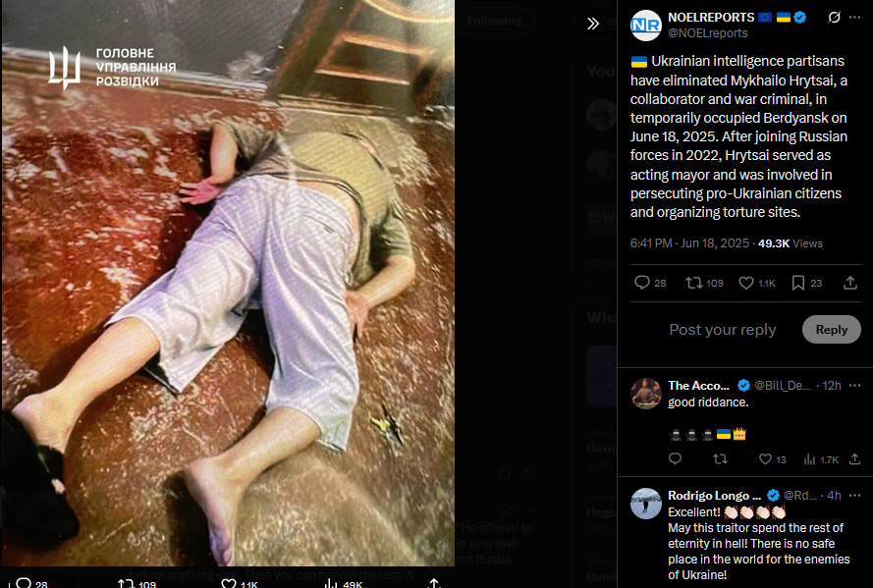Click the Post your reply field
This screenshot has width=873, height=588.
click(x=722, y=329)
